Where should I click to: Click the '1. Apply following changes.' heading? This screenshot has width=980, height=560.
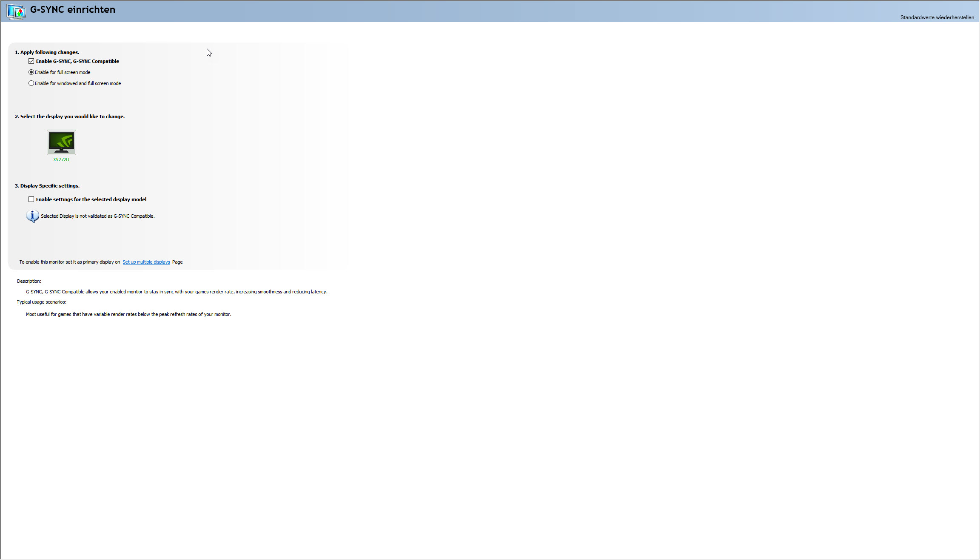point(47,52)
